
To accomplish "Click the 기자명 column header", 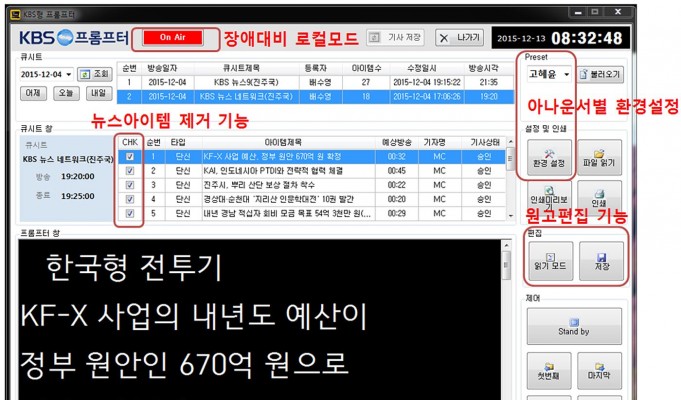I will coord(439,142).
